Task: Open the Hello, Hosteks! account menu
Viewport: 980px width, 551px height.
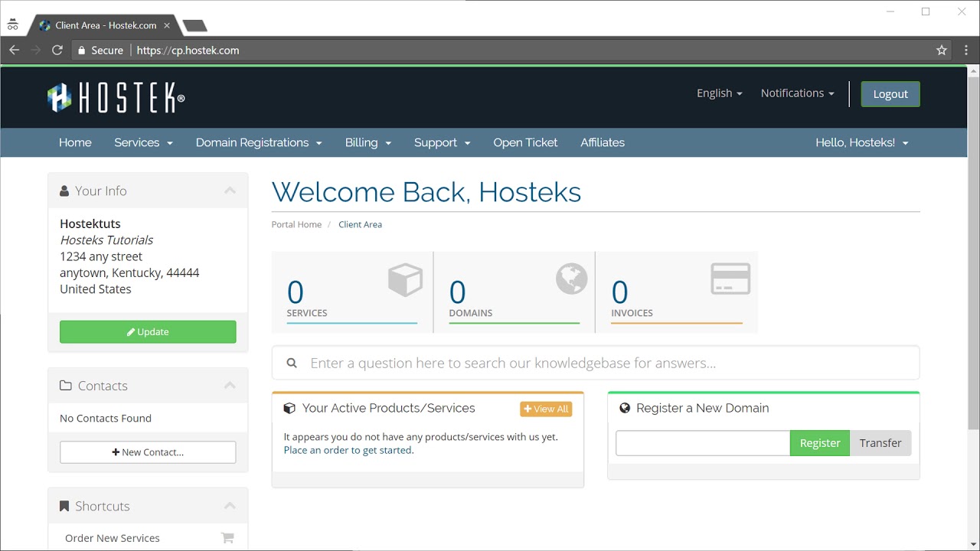Action: pyautogui.click(x=862, y=143)
